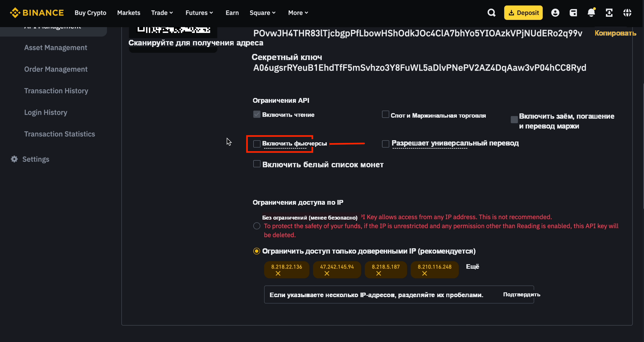
Task: Open the search magnifier icon
Action: pyautogui.click(x=491, y=13)
